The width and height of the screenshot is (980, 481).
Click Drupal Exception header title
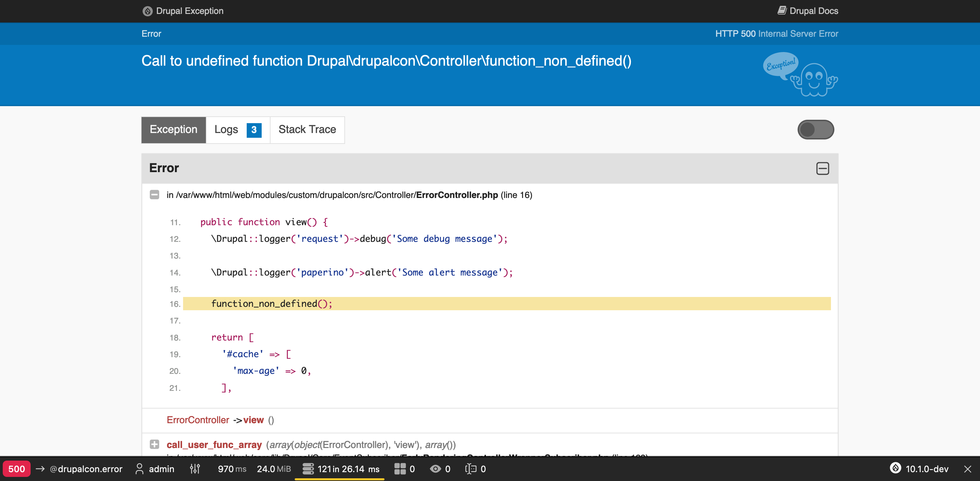pos(190,11)
